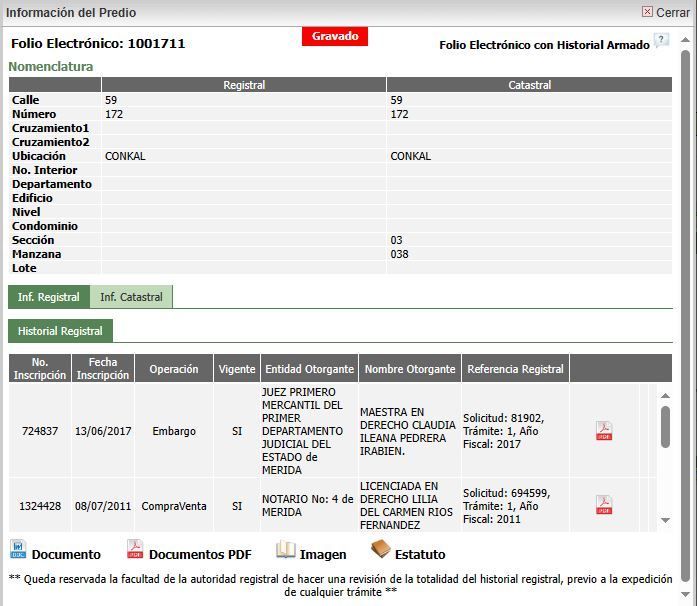Image resolution: width=697 pixels, height=606 pixels.
Task: Click the Entidad Otorgante column header
Action: tap(309, 369)
